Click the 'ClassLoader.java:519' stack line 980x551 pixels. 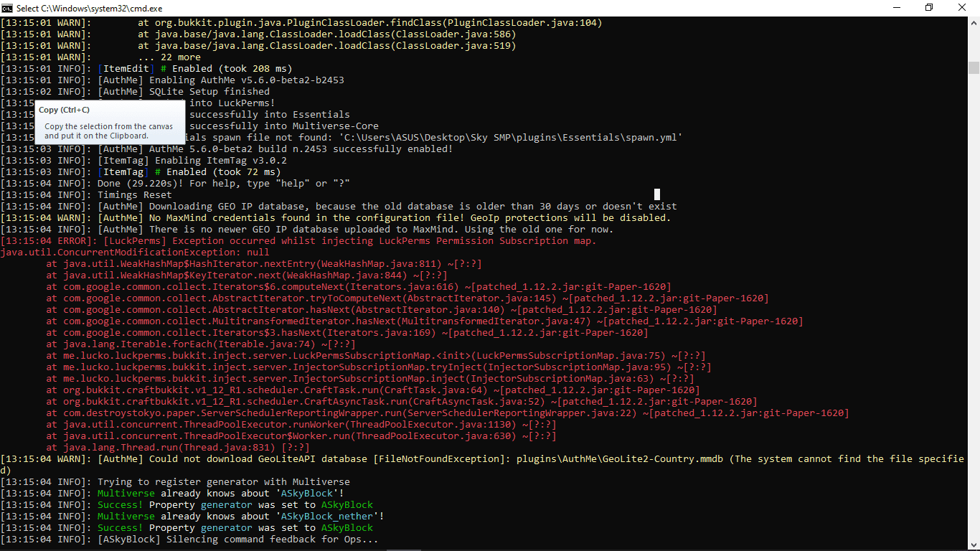258,46
